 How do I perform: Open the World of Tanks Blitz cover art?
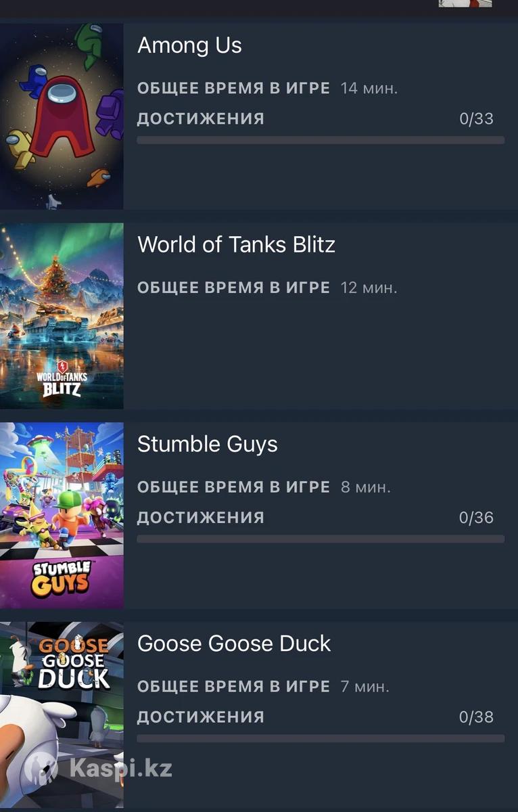[x=62, y=316]
